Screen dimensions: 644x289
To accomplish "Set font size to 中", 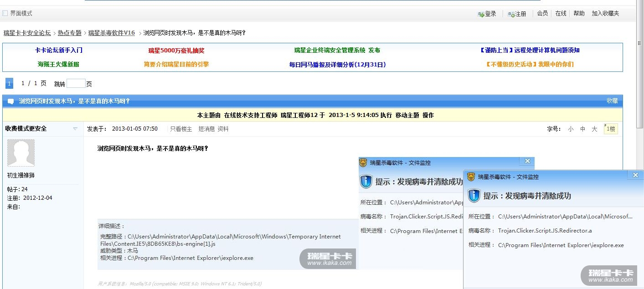I will pyautogui.click(x=583, y=129).
